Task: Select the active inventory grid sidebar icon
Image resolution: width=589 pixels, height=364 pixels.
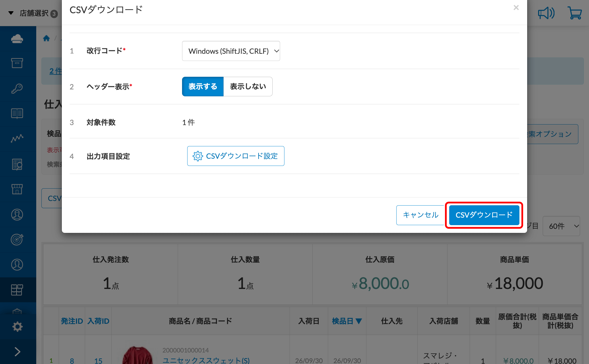Action: [x=17, y=290]
